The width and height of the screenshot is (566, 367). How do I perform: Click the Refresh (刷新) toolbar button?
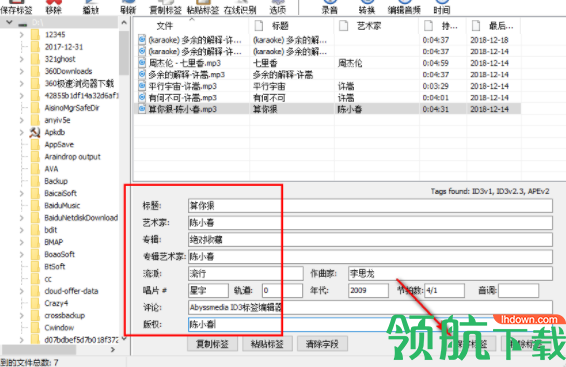tap(128, 7)
